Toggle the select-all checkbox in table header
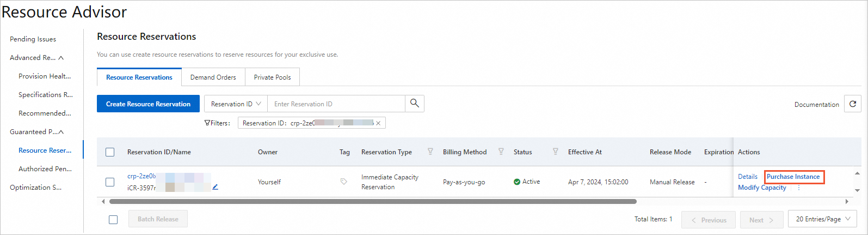The width and height of the screenshot is (868, 235). pyautogui.click(x=110, y=152)
